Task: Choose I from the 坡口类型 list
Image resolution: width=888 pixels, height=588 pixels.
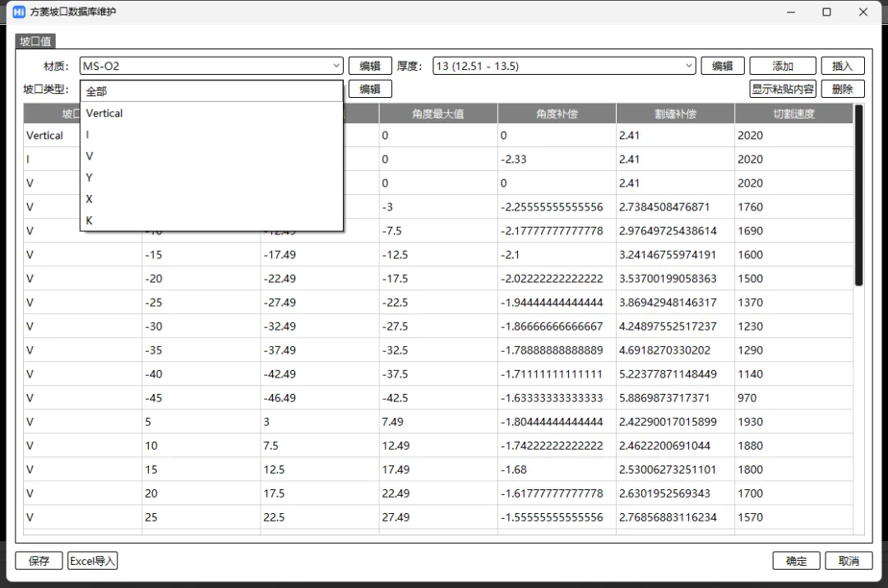Action: pos(211,135)
